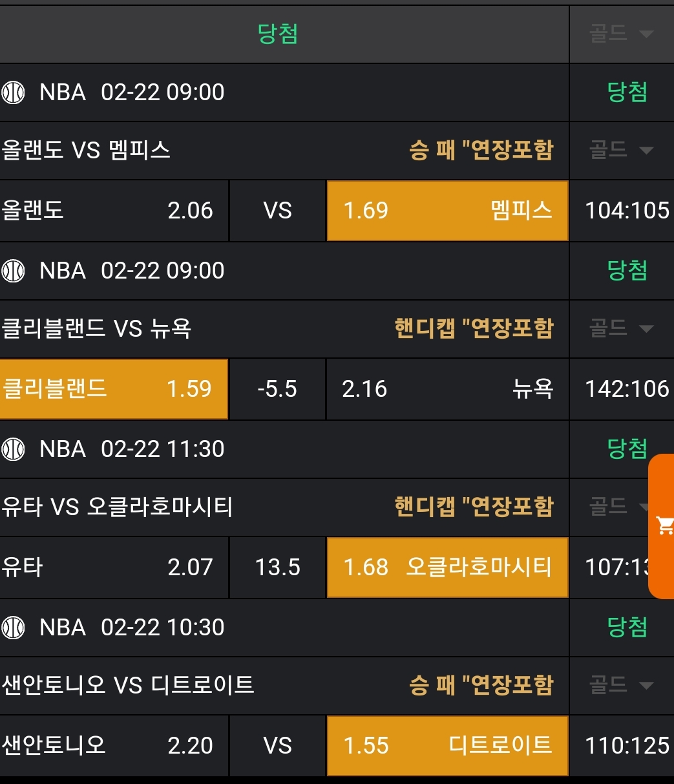Select the 멤피스 1.69 odds cell
The image size is (674, 784).
pos(447,211)
